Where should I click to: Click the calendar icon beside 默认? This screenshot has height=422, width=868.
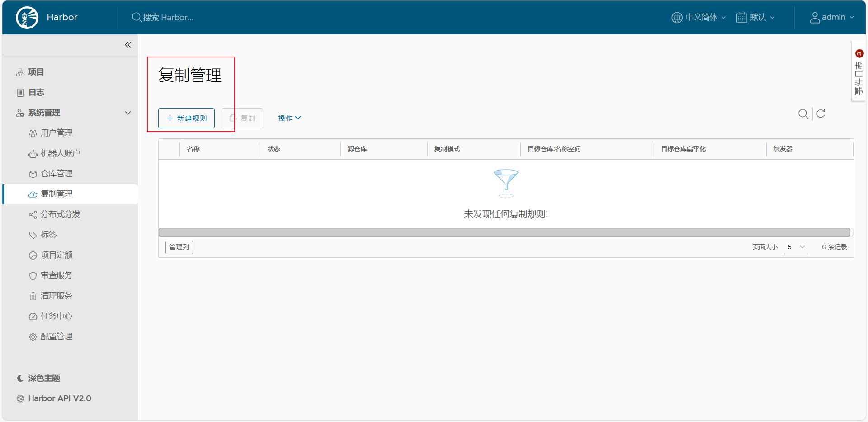741,18
